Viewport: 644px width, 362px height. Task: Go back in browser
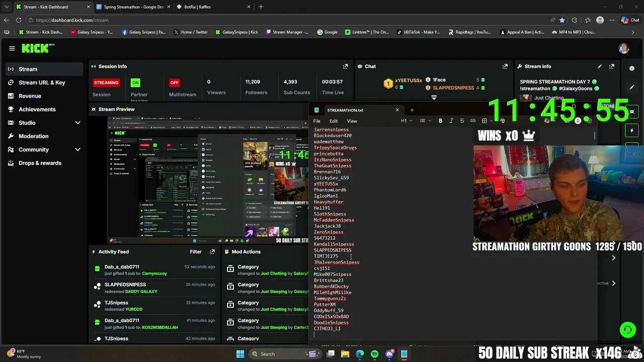click(x=6, y=20)
